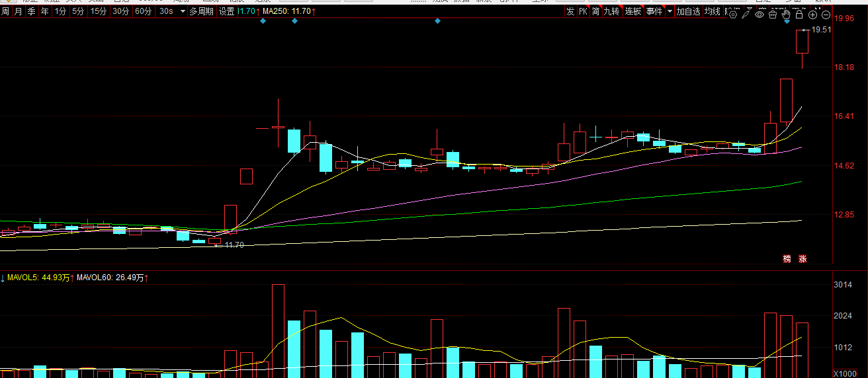Viewport: 868px width, 378px height.
Task: Select the 15分 minute chart tab
Action: point(98,11)
